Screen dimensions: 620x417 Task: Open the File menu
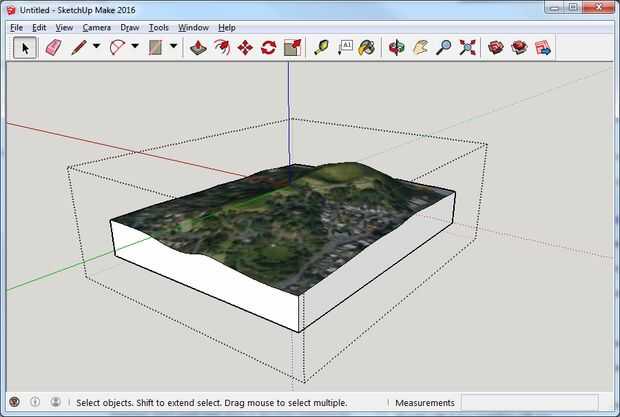(x=16, y=28)
